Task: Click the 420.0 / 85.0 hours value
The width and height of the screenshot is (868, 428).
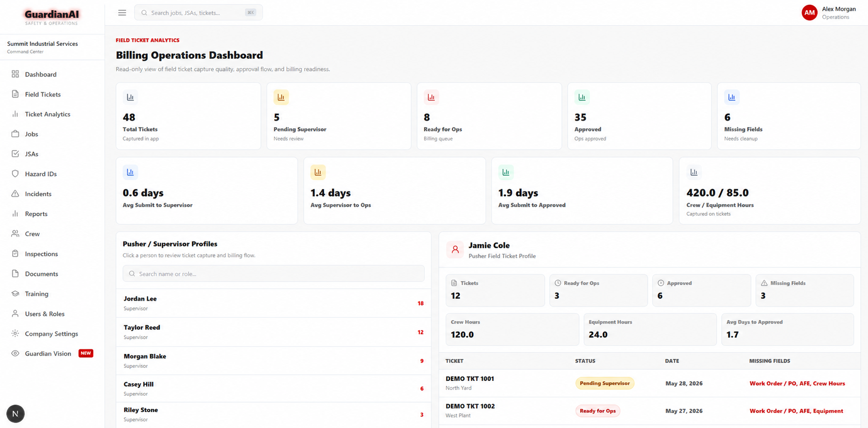Action: pos(717,193)
